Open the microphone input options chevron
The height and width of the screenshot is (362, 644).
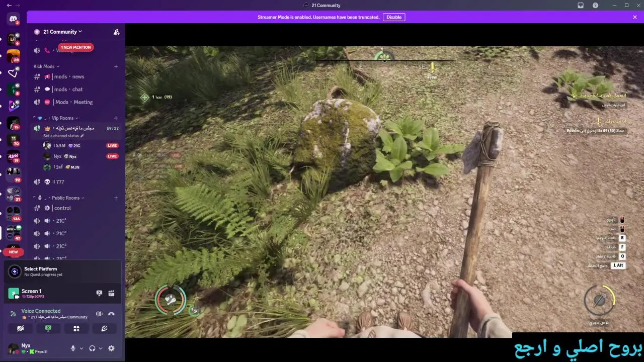(x=82, y=348)
